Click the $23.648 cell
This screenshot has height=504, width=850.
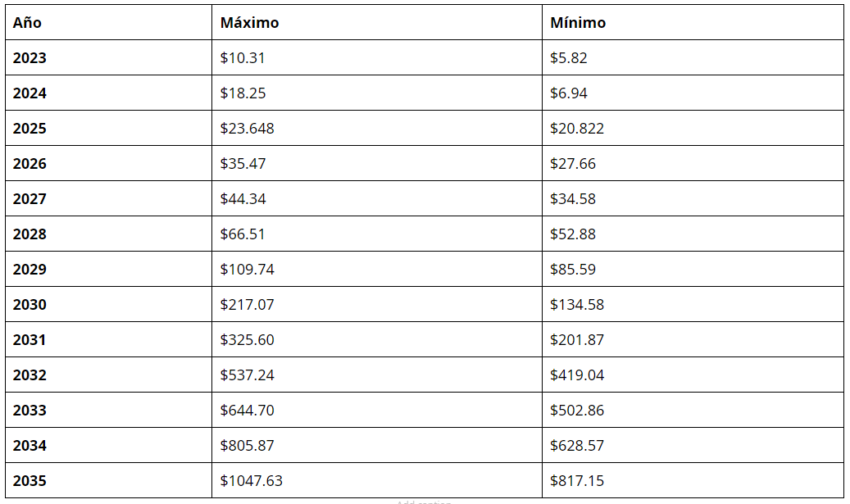pyautogui.click(x=377, y=128)
